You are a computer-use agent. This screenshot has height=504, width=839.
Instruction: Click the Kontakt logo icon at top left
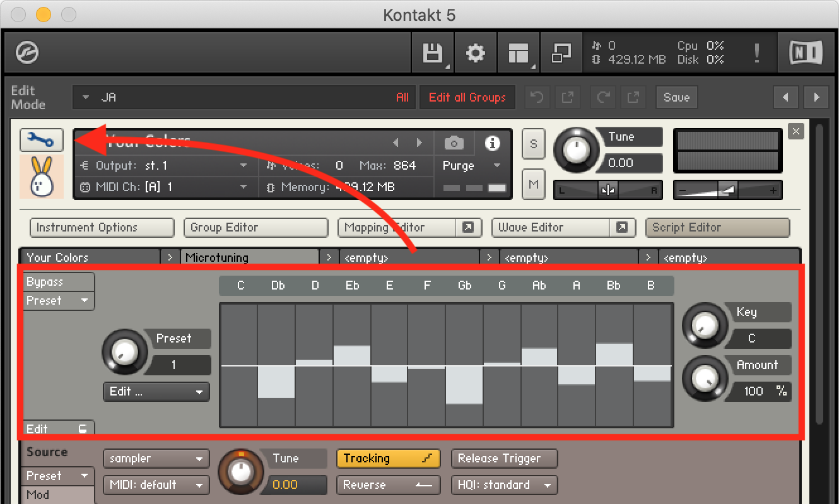click(27, 53)
